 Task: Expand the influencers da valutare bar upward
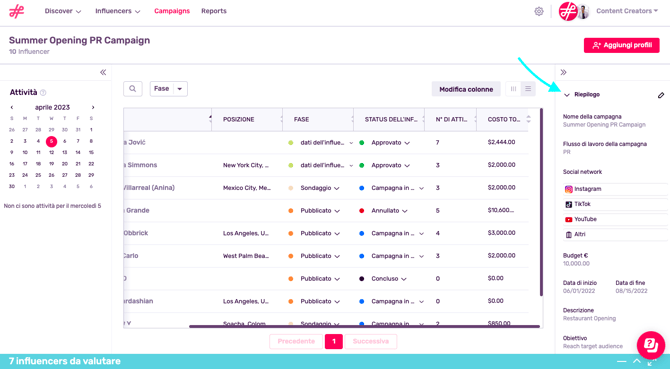pos(637,361)
